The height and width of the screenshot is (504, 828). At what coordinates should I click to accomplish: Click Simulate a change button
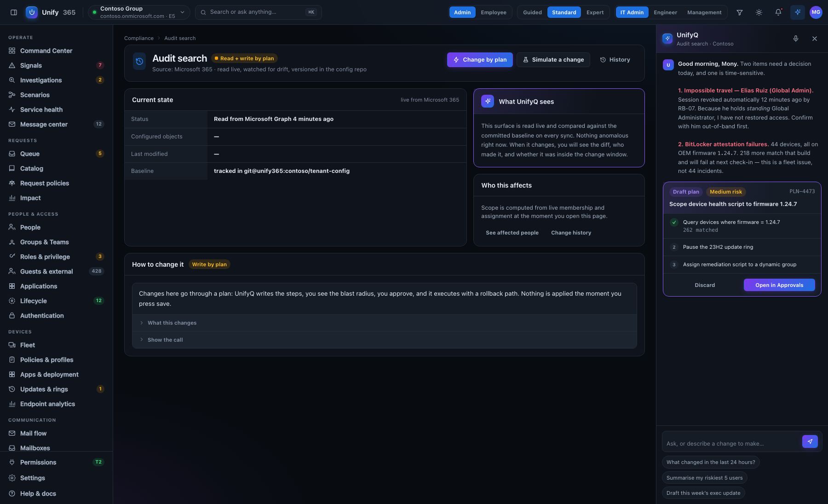click(x=553, y=60)
